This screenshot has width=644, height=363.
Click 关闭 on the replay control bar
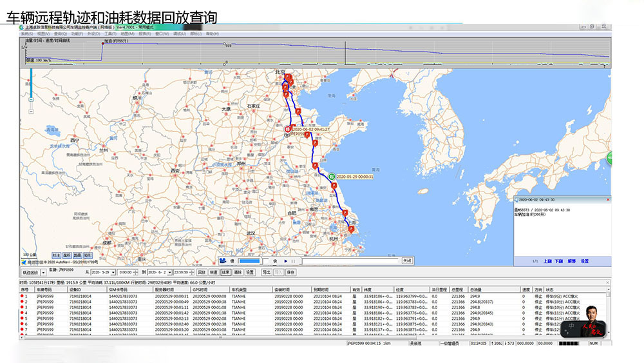pos(406,260)
